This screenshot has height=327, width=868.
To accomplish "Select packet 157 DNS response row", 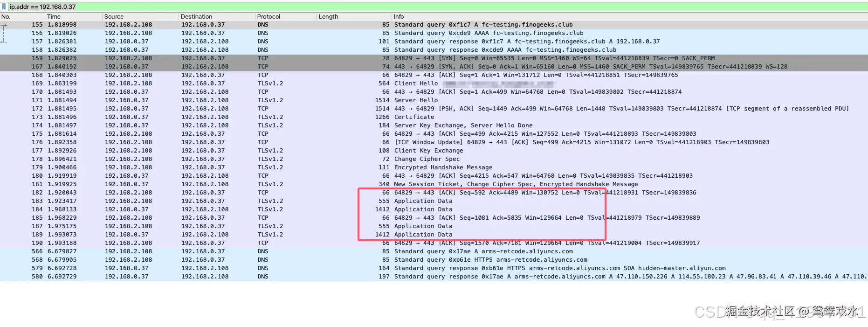I will click(434, 42).
